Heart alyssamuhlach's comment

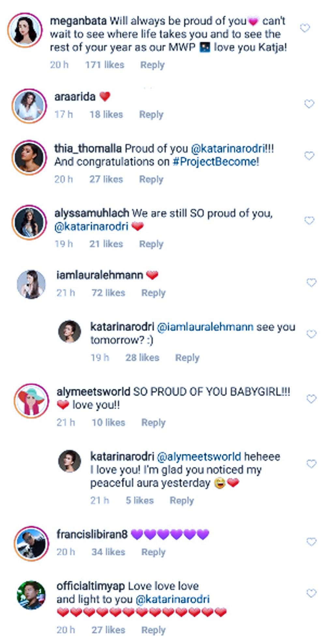[309, 221]
